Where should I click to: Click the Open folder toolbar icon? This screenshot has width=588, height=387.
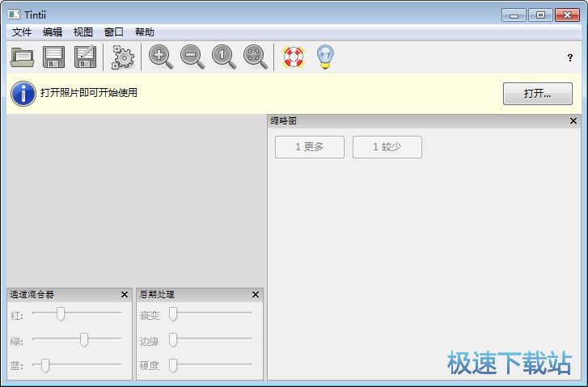[x=22, y=57]
